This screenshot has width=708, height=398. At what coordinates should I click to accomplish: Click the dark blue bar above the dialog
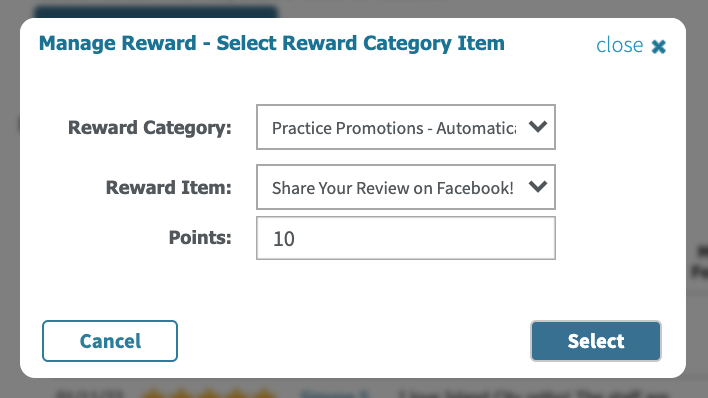click(x=156, y=11)
